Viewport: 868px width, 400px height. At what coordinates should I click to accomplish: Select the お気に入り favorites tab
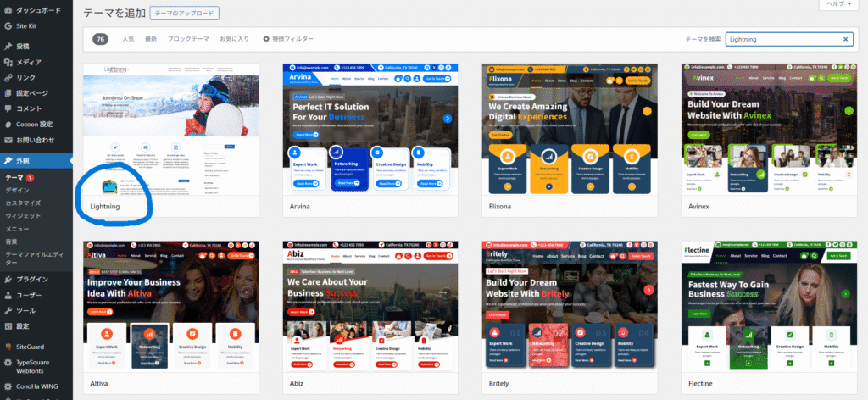coord(235,39)
